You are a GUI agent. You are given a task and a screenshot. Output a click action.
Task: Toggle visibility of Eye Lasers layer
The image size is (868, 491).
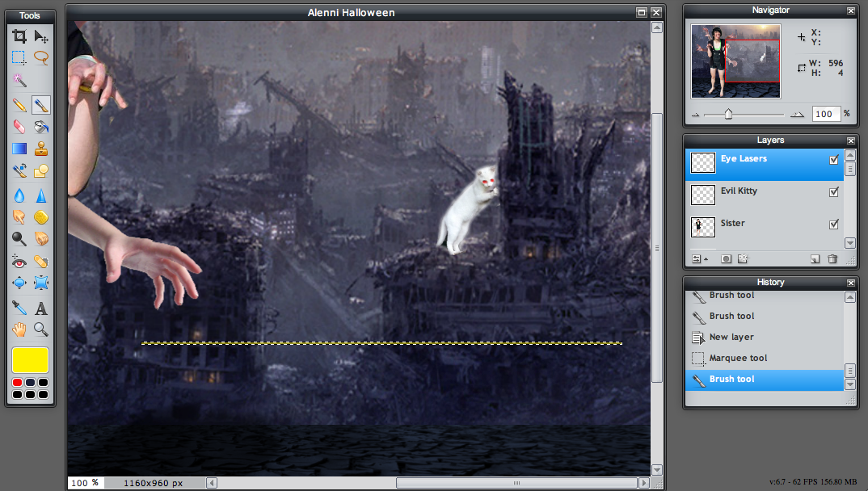point(834,160)
